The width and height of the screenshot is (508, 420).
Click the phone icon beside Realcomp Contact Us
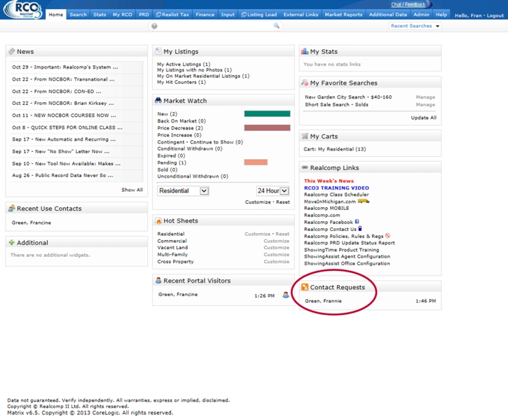point(360,228)
